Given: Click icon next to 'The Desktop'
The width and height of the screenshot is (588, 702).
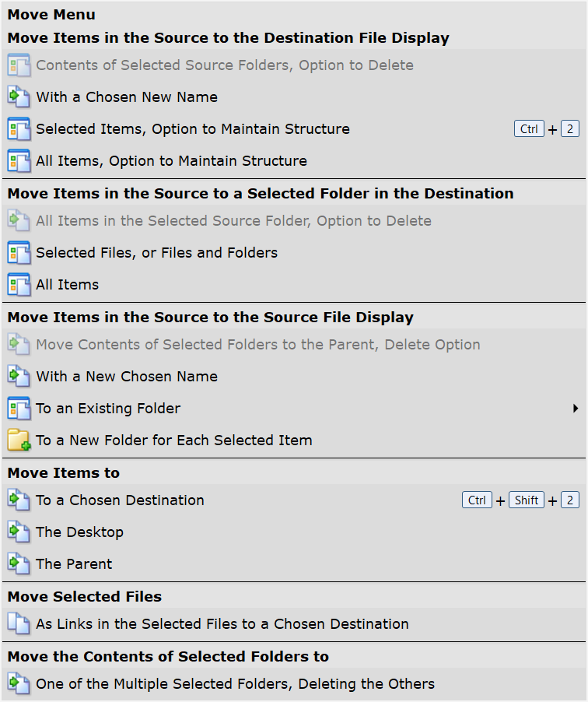Looking at the screenshot, I should 18,532.
